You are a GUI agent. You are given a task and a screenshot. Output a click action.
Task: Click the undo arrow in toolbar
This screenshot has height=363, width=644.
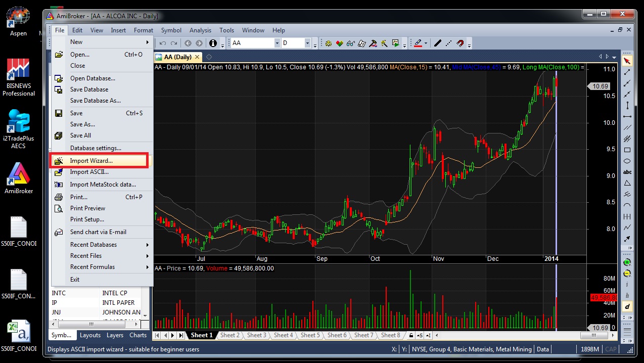click(163, 43)
